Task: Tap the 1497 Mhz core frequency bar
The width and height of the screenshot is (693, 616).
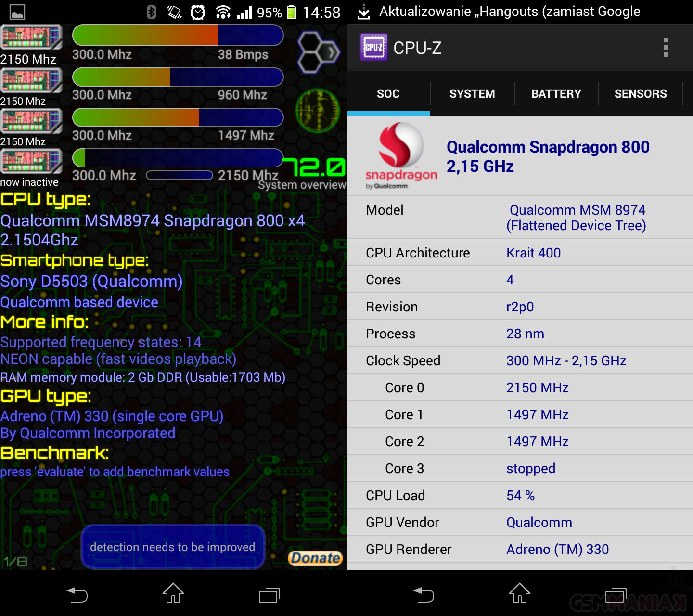Action: point(178,117)
